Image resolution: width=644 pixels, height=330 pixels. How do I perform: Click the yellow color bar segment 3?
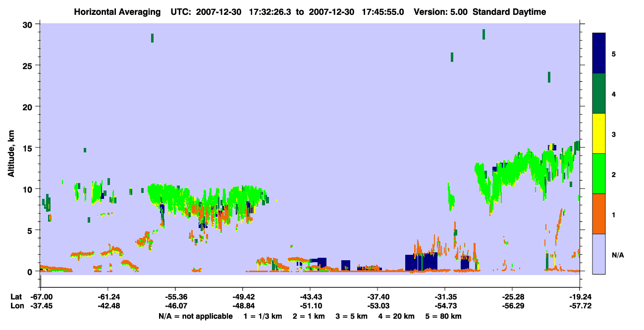pyautogui.click(x=599, y=134)
